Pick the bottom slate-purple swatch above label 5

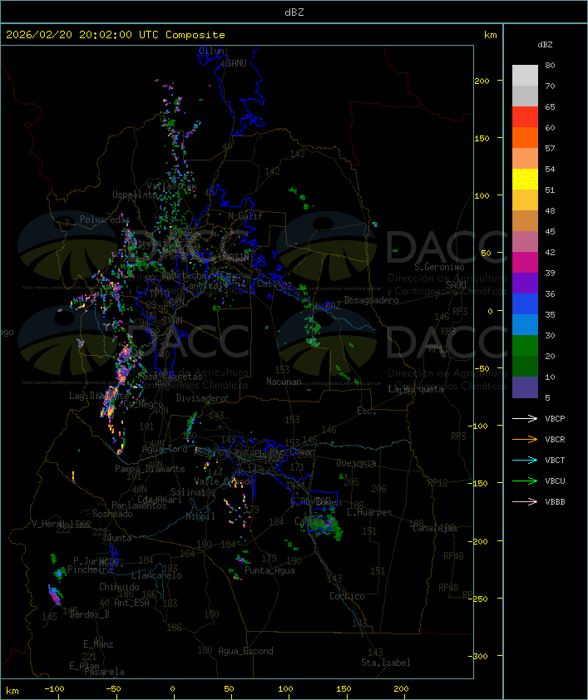(525, 387)
